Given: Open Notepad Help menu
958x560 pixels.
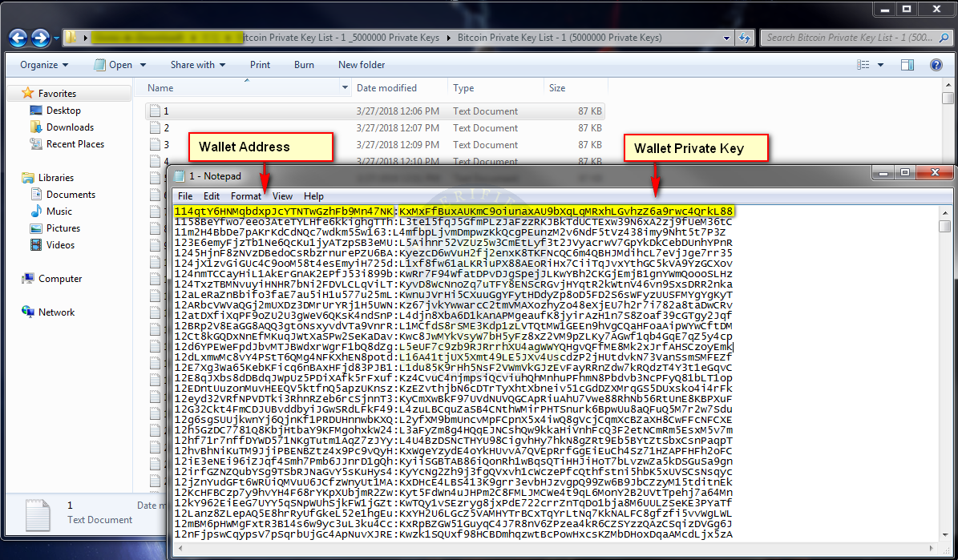Looking at the screenshot, I should point(313,196).
